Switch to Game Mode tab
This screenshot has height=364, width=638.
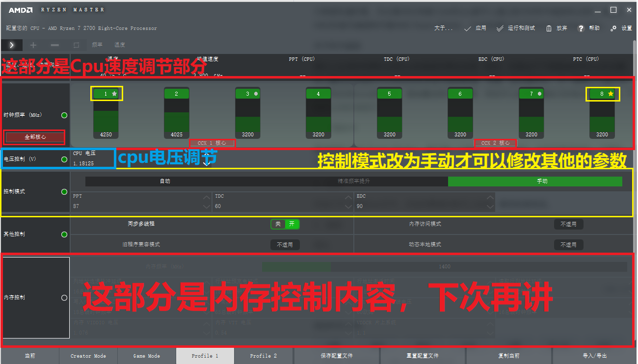[x=147, y=356]
